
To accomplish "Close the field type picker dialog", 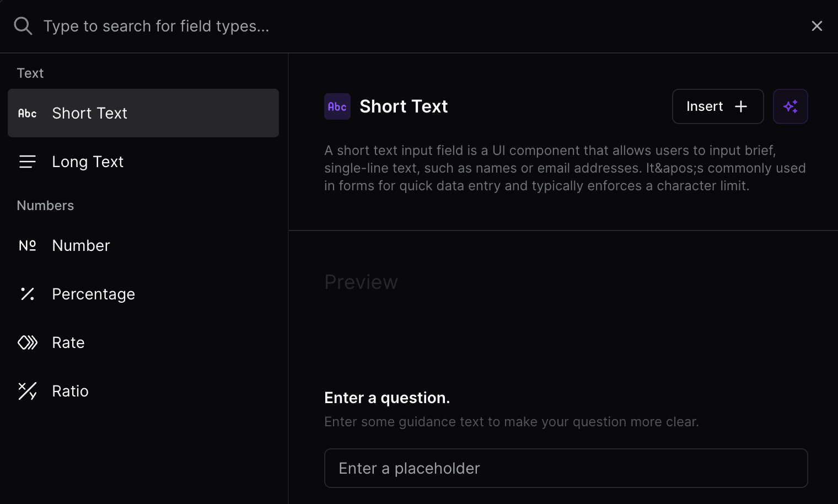I will click(817, 26).
